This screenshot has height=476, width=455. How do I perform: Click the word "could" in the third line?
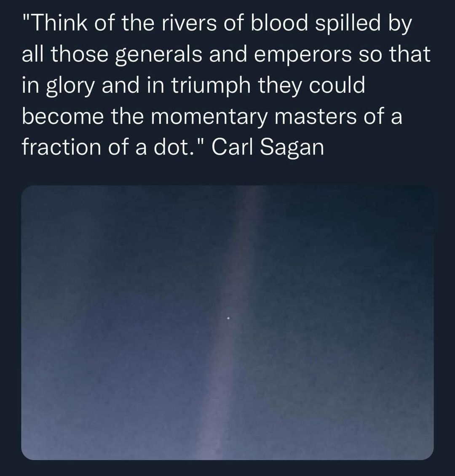337,86
